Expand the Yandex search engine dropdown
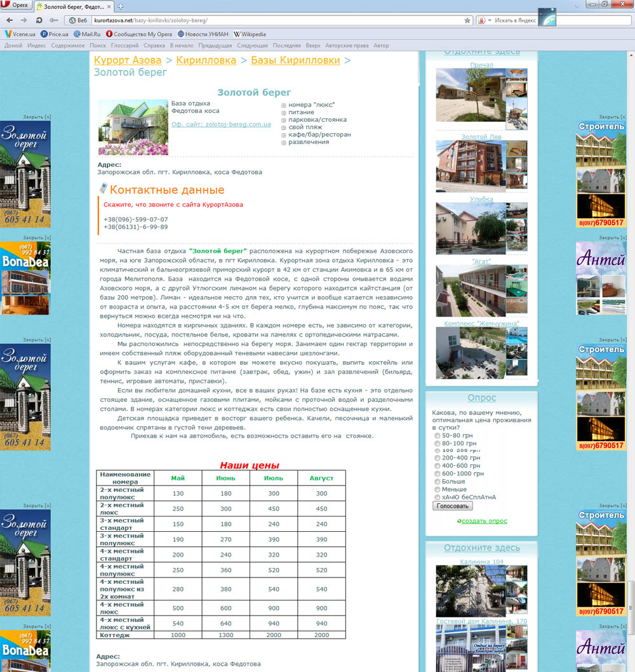 click(x=489, y=20)
